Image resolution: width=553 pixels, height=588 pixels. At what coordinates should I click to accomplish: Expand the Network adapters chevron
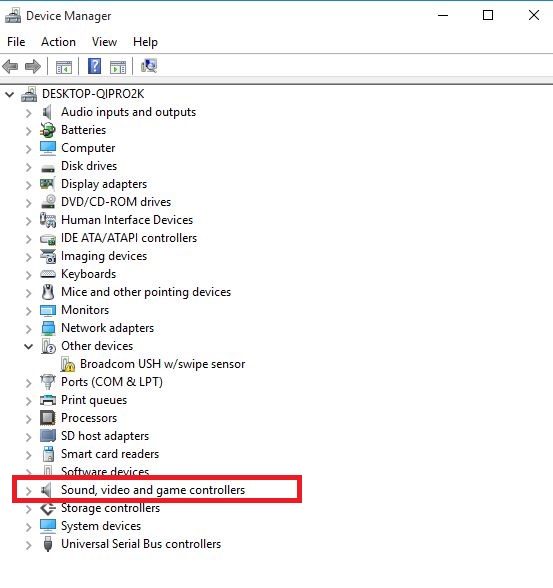(28, 328)
